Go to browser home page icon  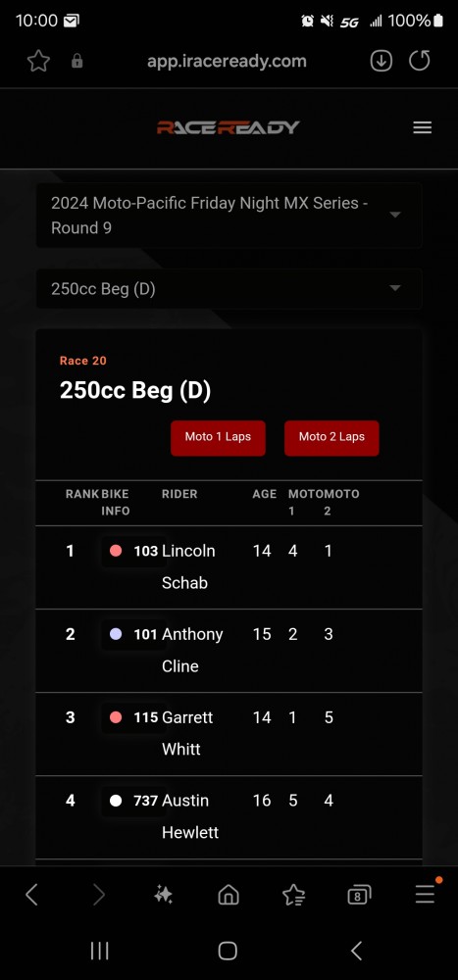pyautogui.click(x=229, y=895)
